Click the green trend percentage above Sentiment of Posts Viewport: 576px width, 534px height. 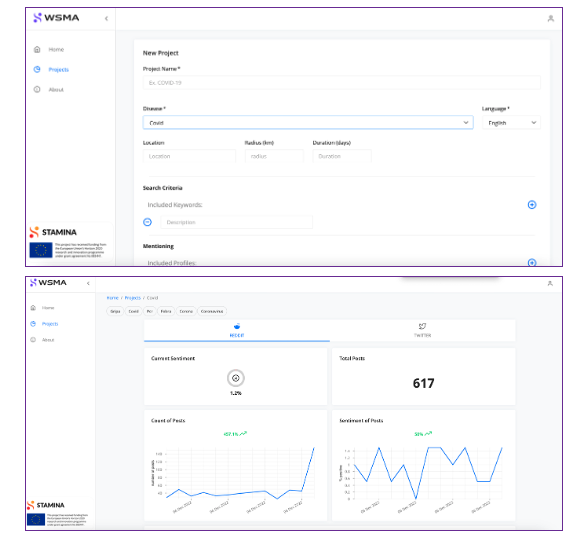coord(423,434)
